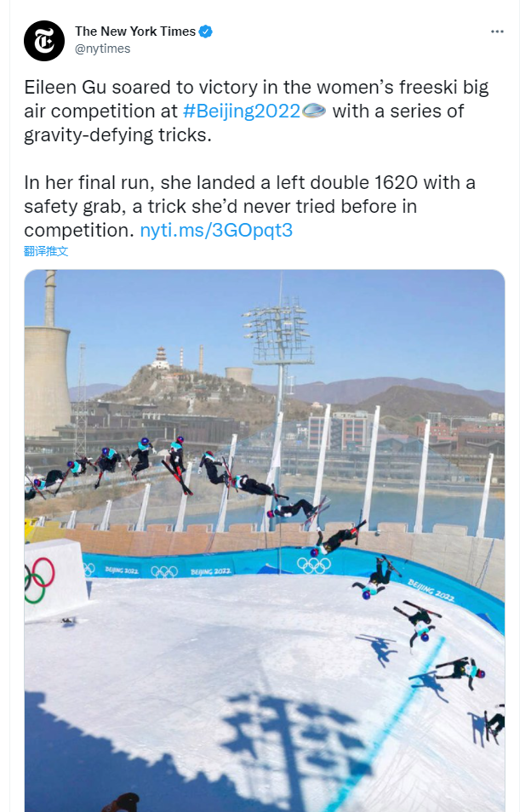The image size is (531, 812).
Task: Open the tweet's three-dot more menu
Action: coord(497,31)
